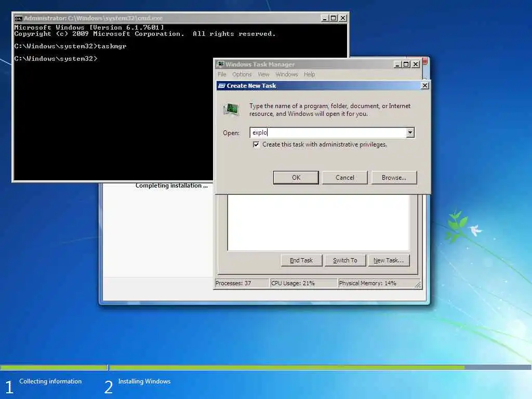Open the Task Manager View menu
Image resolution: width=532 pixels, height=399 pixels.
pos(263,74)
